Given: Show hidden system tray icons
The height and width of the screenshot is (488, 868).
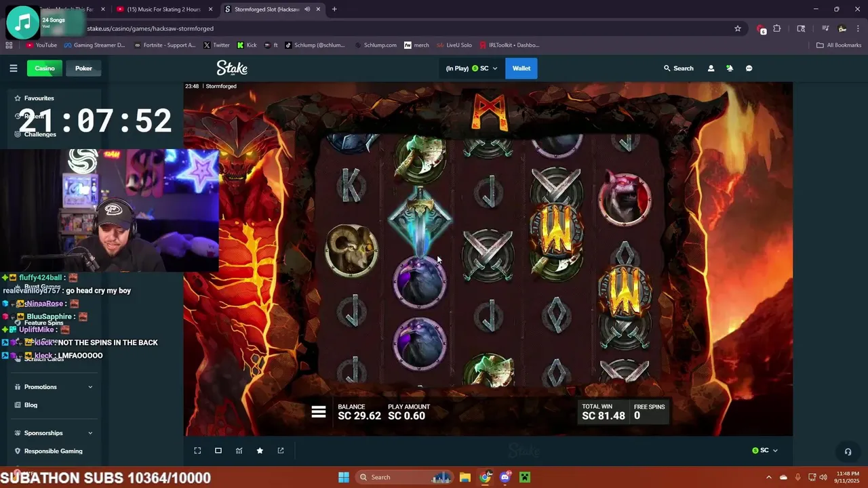Looking at the screenshot, I should [x=768, y=477].
